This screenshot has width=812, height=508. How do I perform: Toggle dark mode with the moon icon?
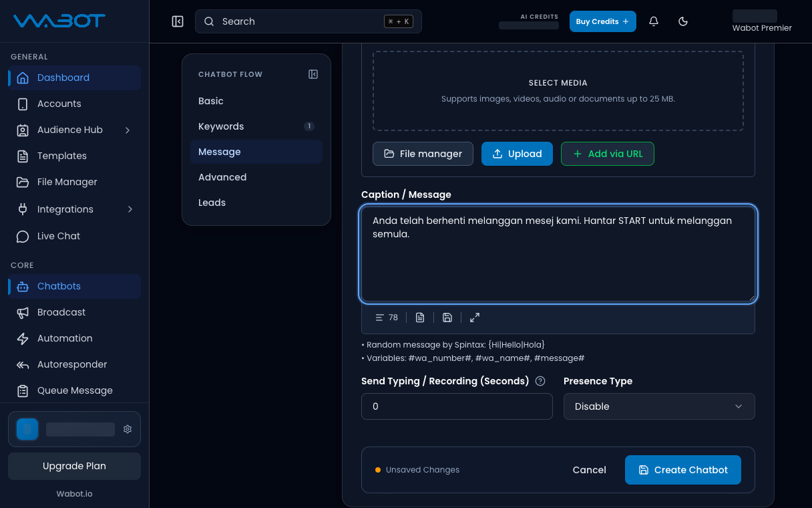pos(683,21)
